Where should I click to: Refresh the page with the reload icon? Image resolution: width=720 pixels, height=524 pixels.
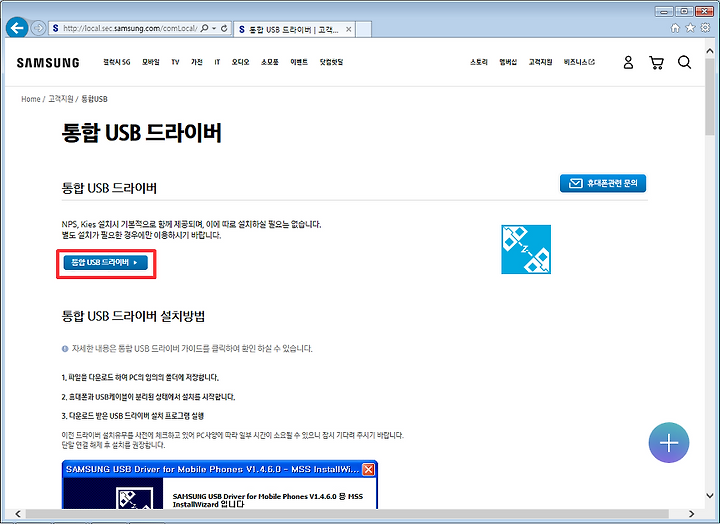224,28
